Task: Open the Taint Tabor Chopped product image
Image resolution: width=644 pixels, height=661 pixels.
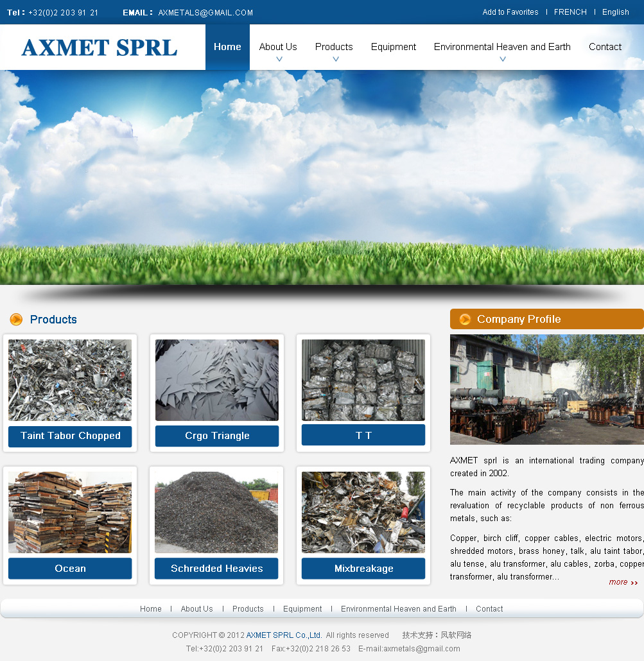Action: (x=70, y=380)
